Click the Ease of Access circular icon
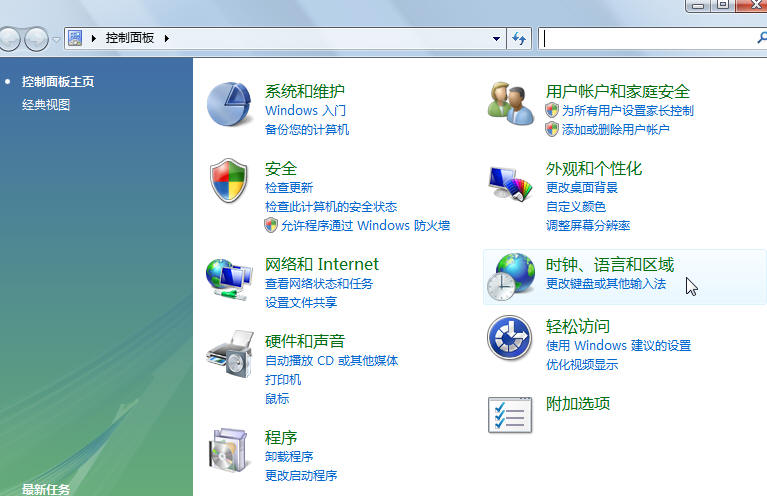767x496 pixels. pos(509,338)
